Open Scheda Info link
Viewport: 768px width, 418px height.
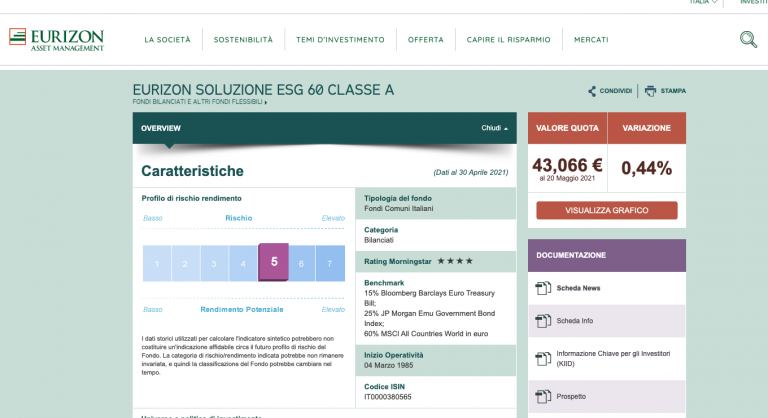[x=575, y=321]
